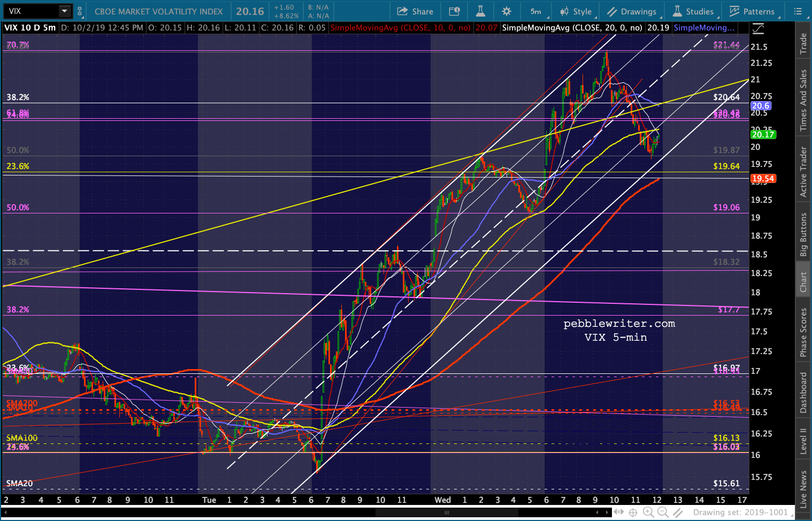Click the Share button
This screenshot has height=521, width=812.
(416, 11)
